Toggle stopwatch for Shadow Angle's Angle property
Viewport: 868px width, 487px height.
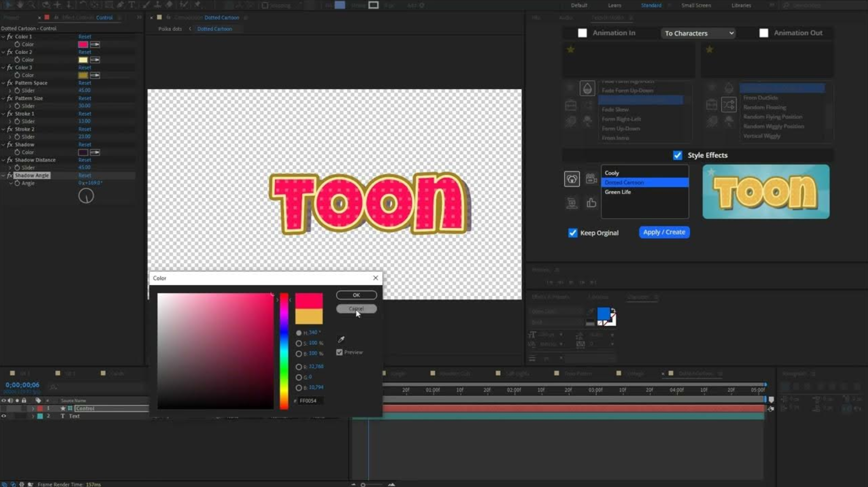click(17, 183)
